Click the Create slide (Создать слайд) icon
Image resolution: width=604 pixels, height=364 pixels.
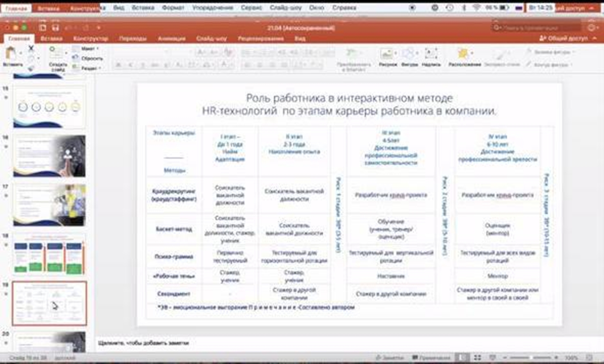point(57,54)
